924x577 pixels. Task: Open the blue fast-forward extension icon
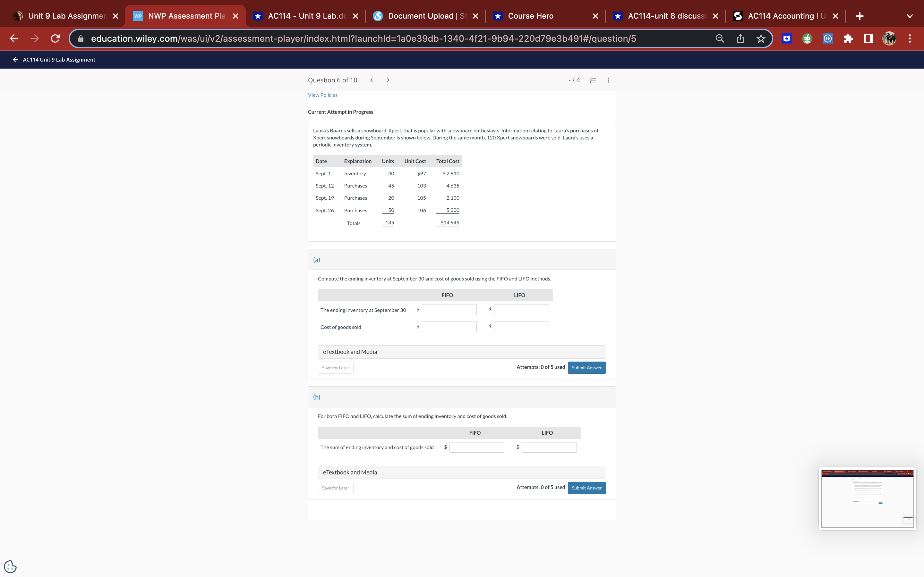click(827, 38)
